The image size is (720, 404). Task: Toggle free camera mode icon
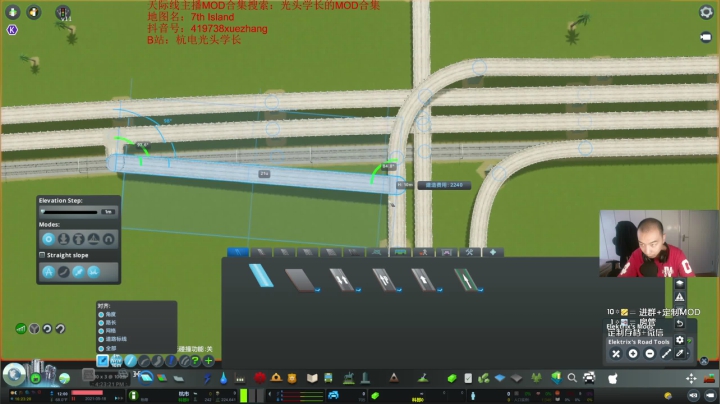tap(706, 37)
